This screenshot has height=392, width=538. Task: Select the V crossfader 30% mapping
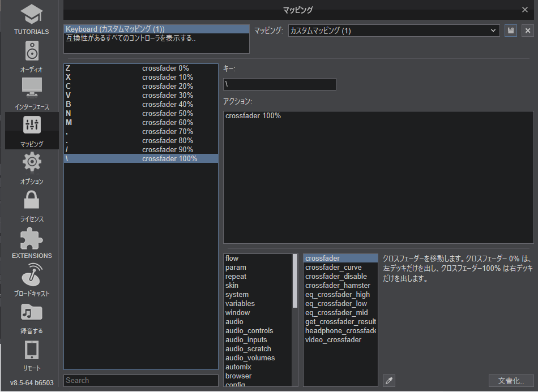[140, 95]
